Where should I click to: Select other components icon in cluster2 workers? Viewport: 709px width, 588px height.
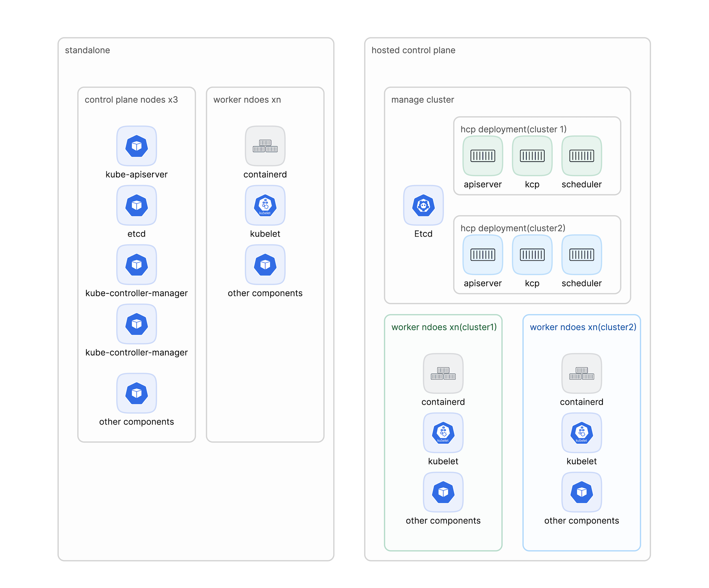(581, 492)
